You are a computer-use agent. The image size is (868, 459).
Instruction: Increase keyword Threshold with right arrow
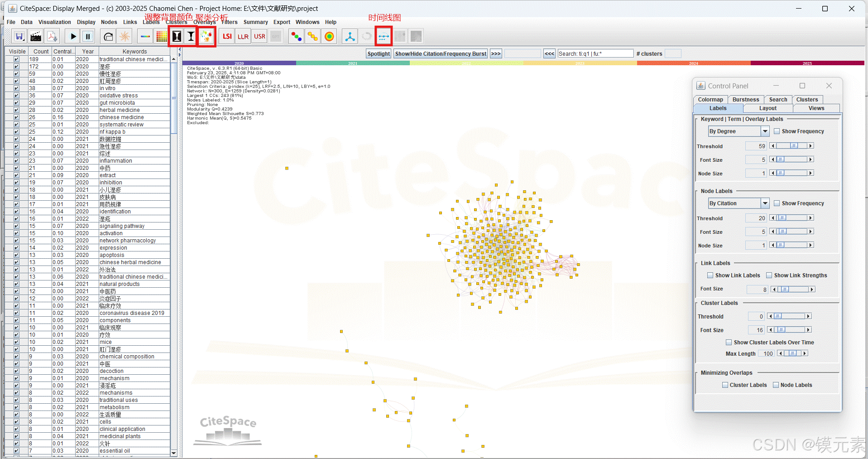811,146
